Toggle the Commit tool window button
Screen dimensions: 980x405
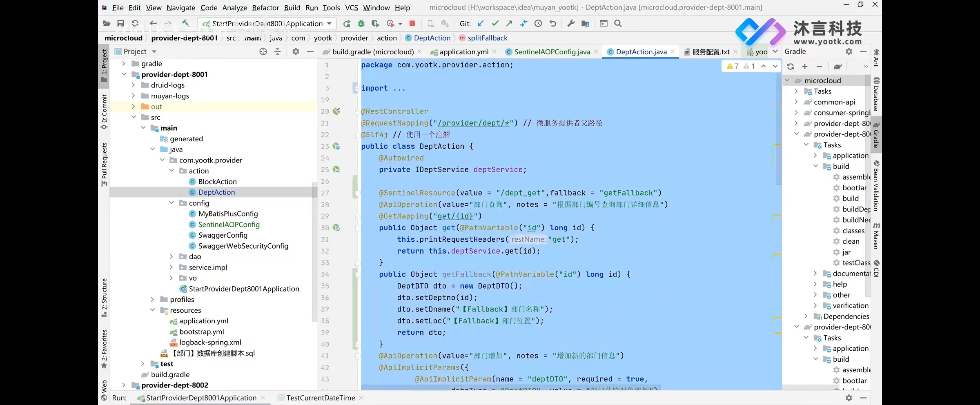tap(104, 111)
